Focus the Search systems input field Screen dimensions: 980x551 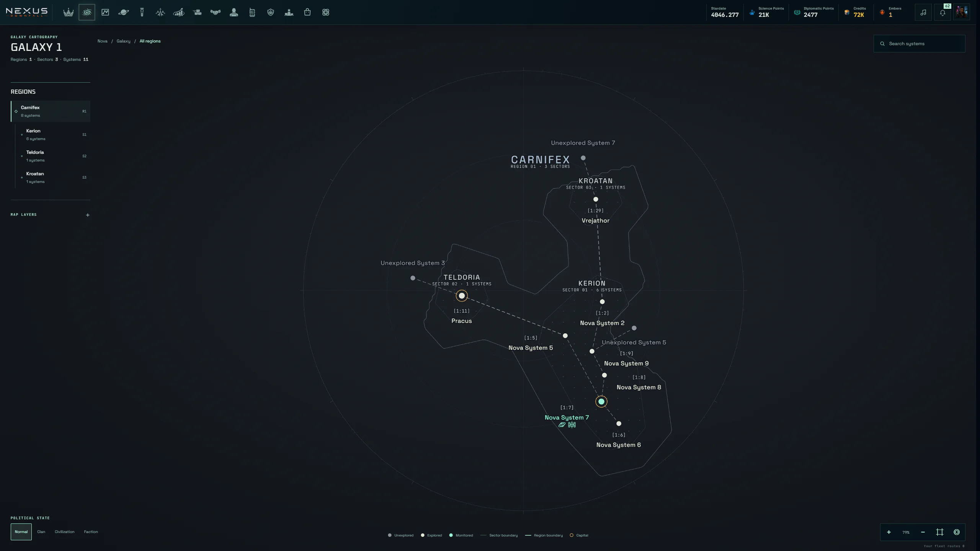[x=919, y=44]
